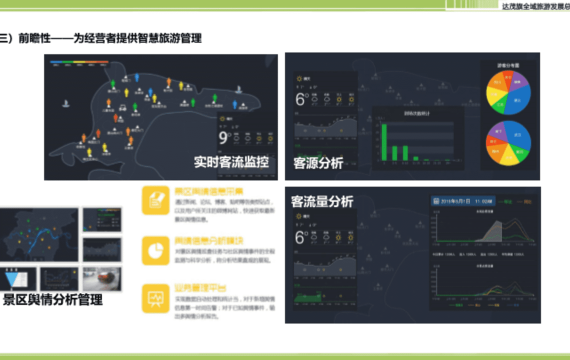Click the rainbow color legend bar on map
The image size is (570, 360).
coord(79,62)
